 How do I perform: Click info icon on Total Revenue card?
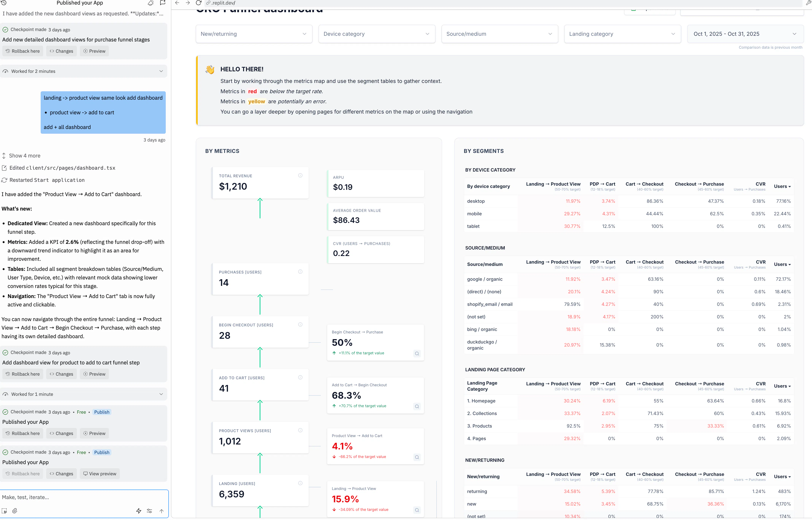coord(300,176)
